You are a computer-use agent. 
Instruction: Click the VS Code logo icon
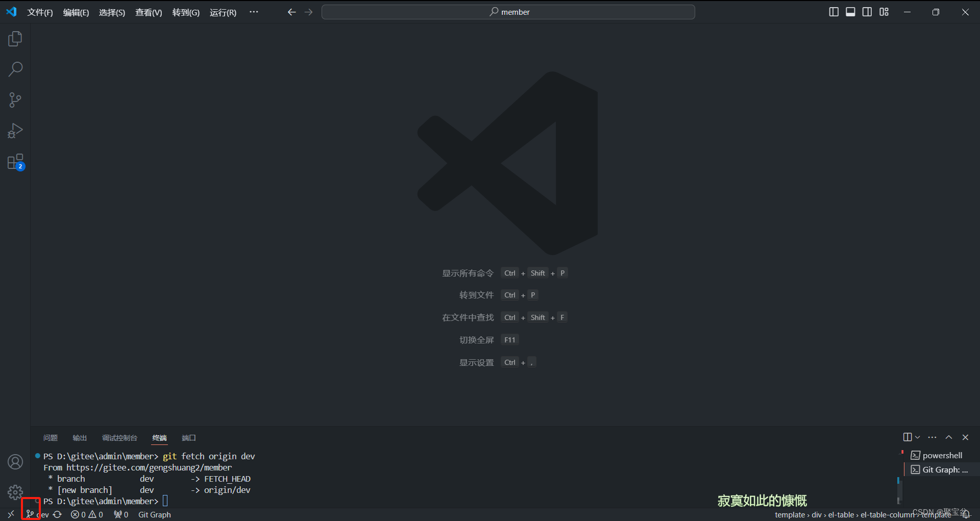coord(11,12)
